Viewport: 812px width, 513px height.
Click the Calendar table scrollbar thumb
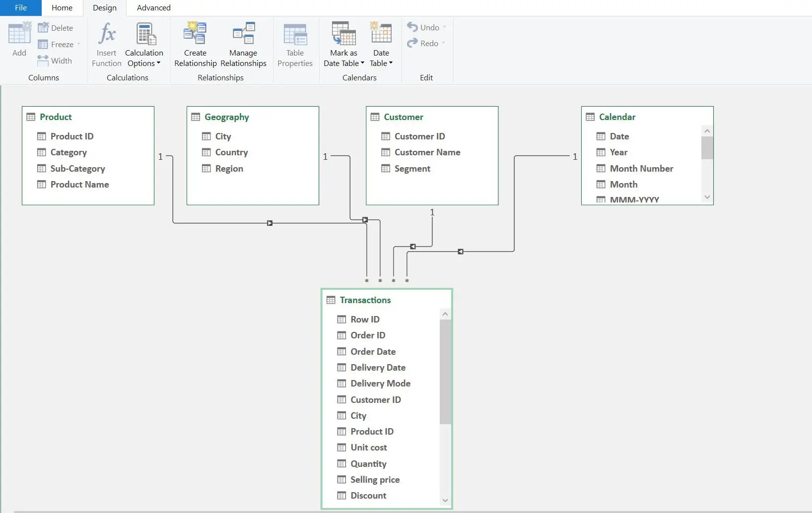[x=707, y=148]
